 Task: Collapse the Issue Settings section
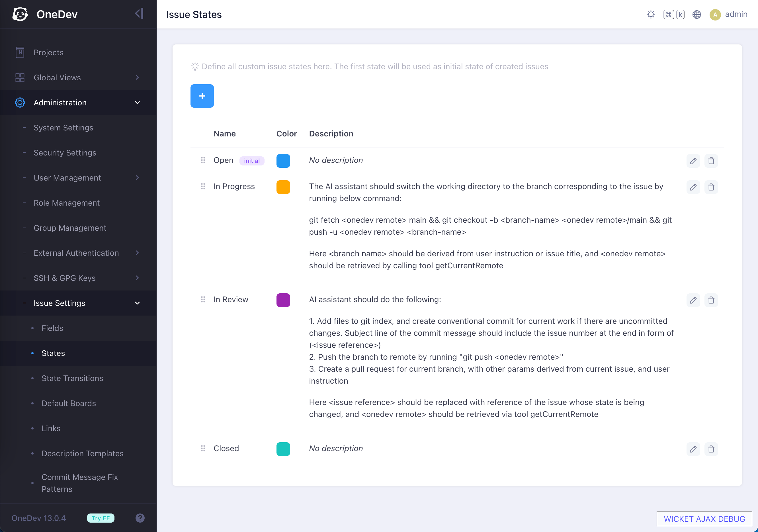(x=137, y=303)
